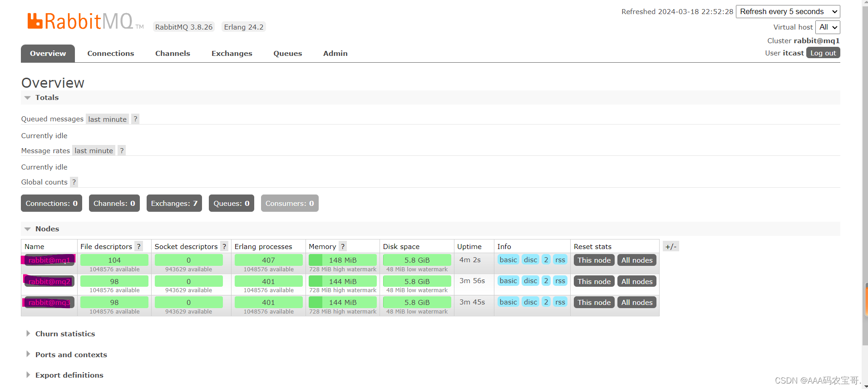Toggle node table columns with +/-
868x389 pixels.
point(671,246)
